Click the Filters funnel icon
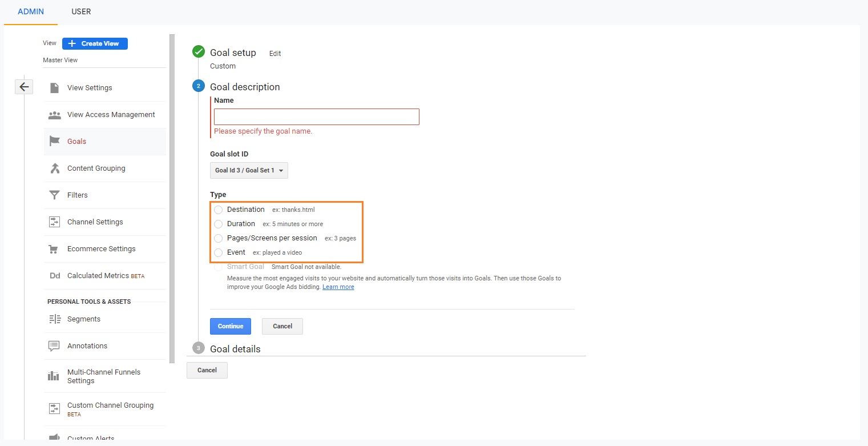 coord(54,195)
